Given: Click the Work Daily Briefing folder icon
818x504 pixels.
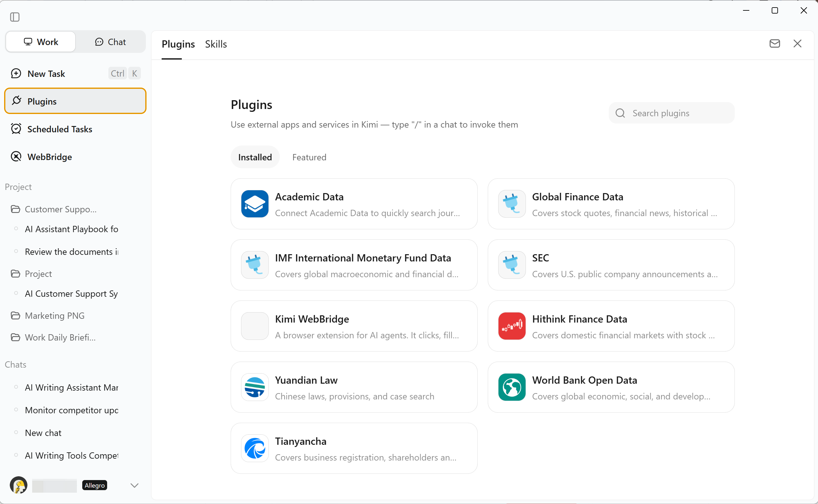Looking at the screenshot, I should [x=15, y=337].
